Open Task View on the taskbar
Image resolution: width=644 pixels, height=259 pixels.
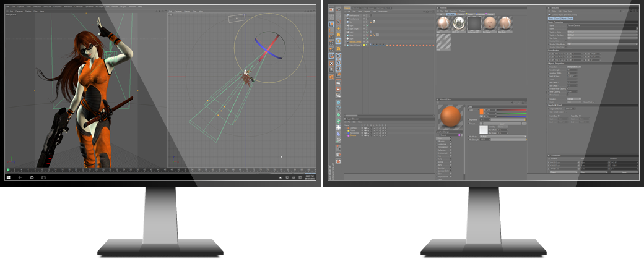(43, 177)
